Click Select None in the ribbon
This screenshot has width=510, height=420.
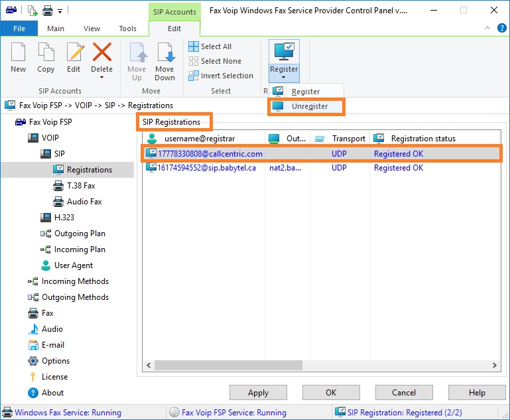click(x=215, y=61)
